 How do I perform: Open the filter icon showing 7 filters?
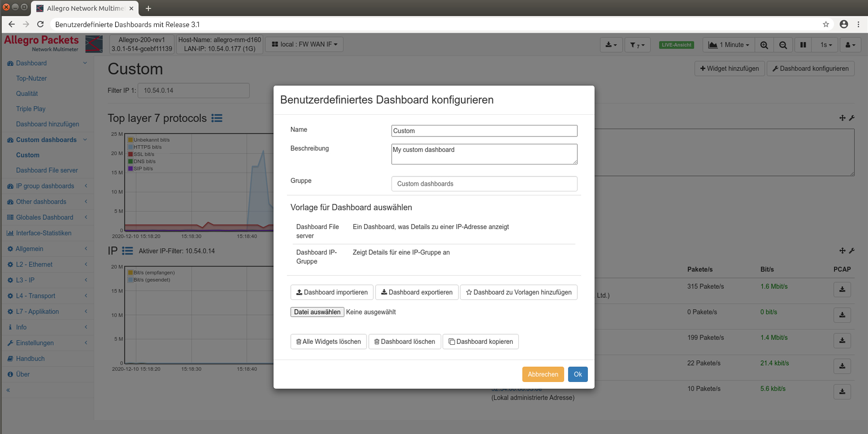pos(637,44)
